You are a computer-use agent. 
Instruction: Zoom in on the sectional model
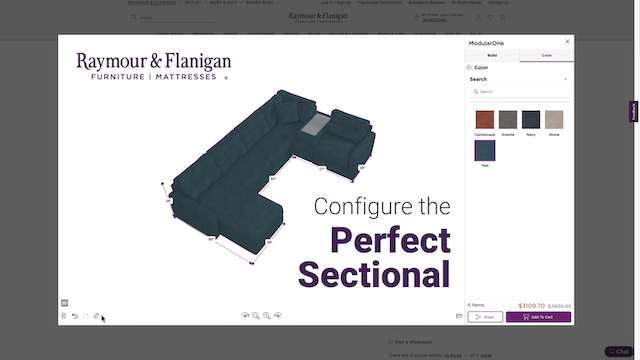pos(267,316)
